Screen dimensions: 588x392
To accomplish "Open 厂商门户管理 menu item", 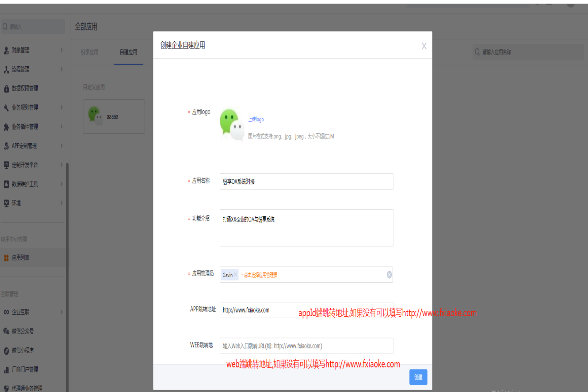I will tap(33, 369).
